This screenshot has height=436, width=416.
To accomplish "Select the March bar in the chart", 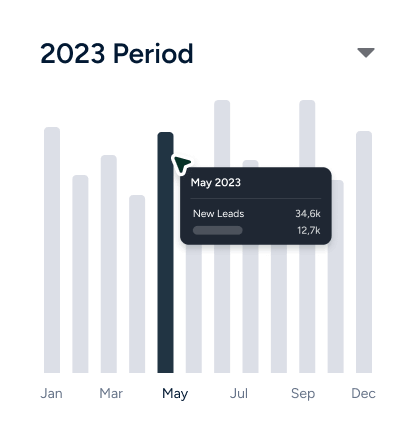I will point(109,264).
